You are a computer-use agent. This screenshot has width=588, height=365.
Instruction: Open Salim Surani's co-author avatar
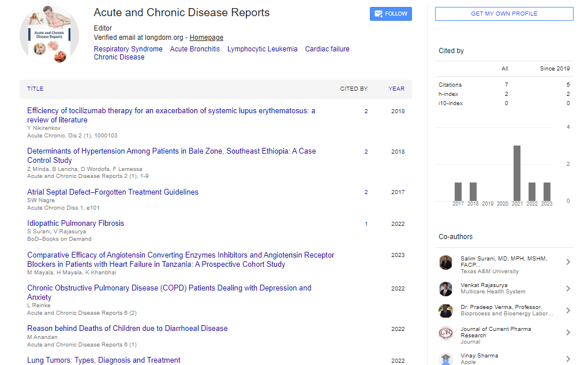pyautogui.click(x=445, y=263)
